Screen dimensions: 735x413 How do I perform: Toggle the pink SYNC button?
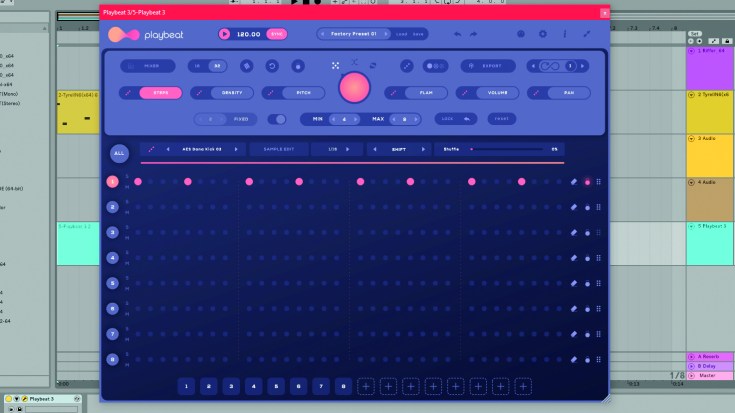coord(277,34)
